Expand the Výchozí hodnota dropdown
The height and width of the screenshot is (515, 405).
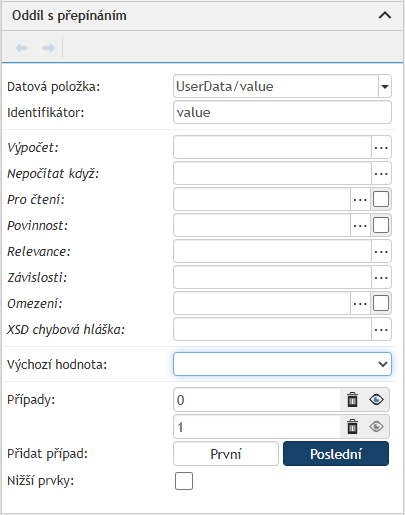click(x=282, y=364)
